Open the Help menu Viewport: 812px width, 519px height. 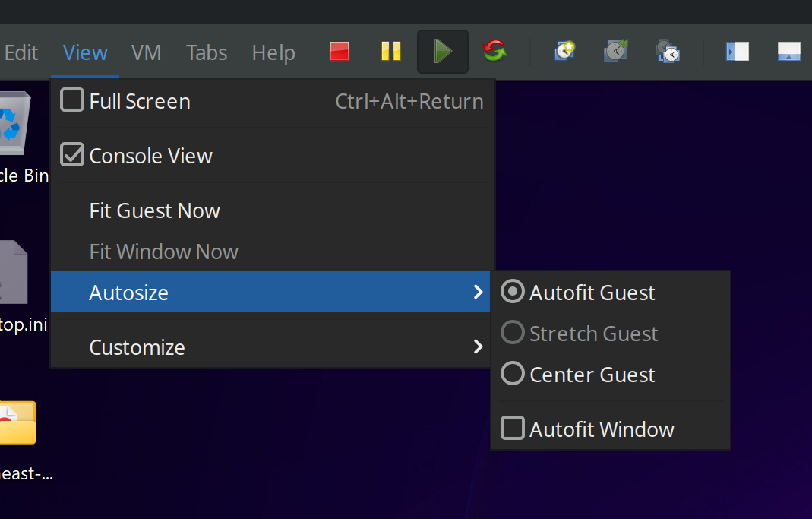point(273,52)
